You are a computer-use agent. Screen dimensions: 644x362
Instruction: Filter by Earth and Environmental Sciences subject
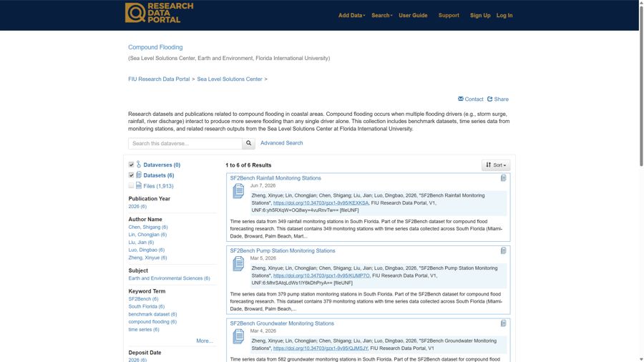pyautogui.click(x=169, y=278)
